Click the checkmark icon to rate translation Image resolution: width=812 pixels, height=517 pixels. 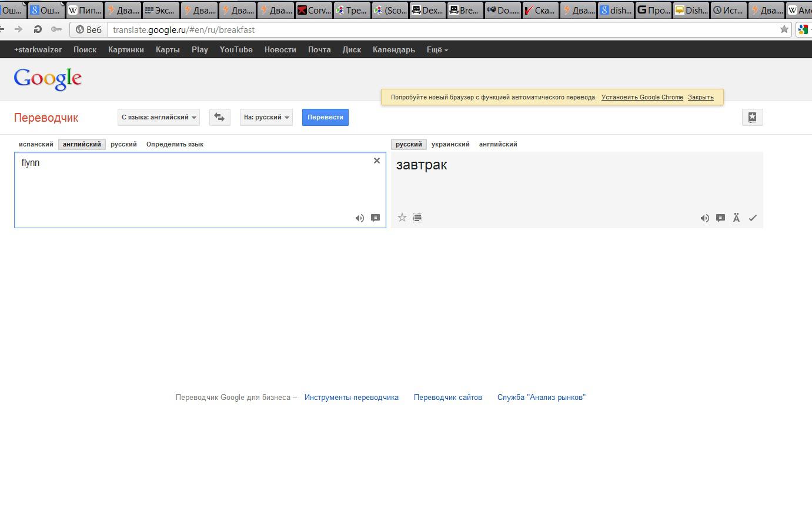point(753,218)
